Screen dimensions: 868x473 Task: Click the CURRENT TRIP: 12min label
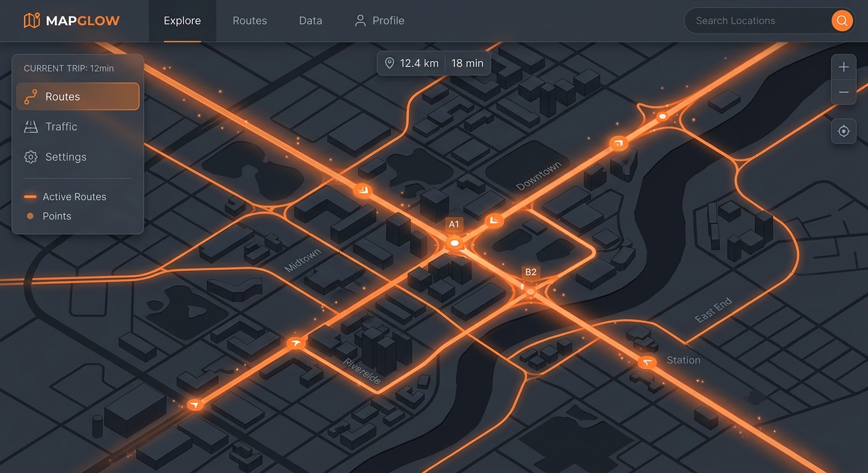click(68, 68)
